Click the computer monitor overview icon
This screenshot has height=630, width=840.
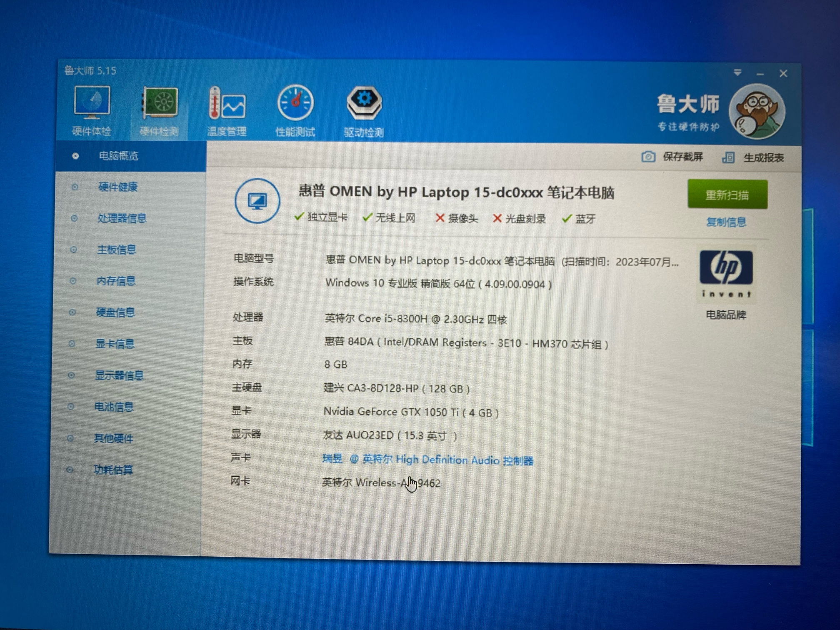(x=257, y=201)
